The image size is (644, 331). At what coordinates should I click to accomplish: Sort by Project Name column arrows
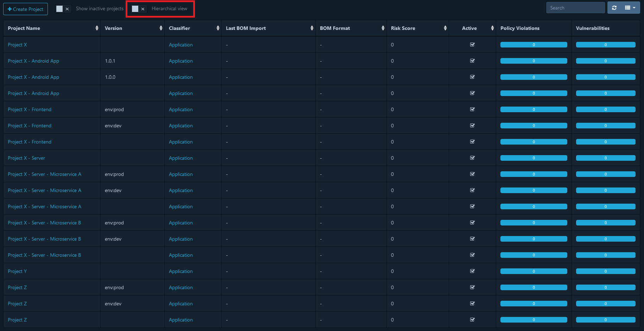click(97, 28)
